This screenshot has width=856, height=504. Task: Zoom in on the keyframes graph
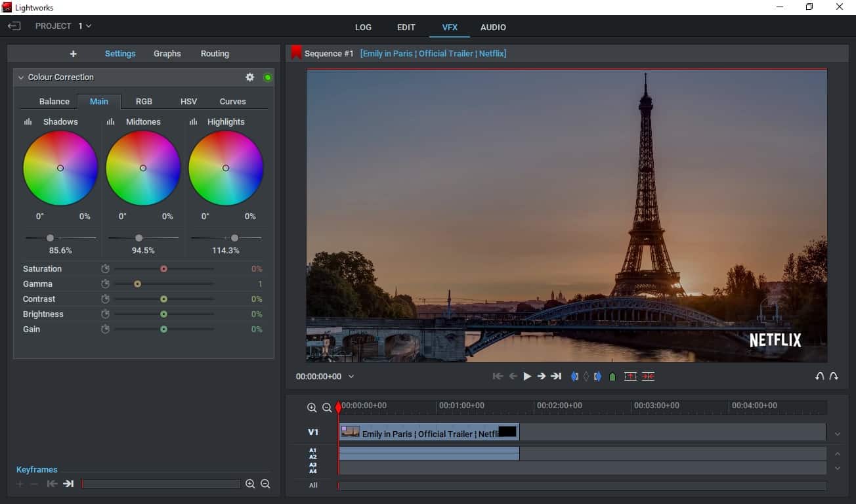click(x=250, y=484)
